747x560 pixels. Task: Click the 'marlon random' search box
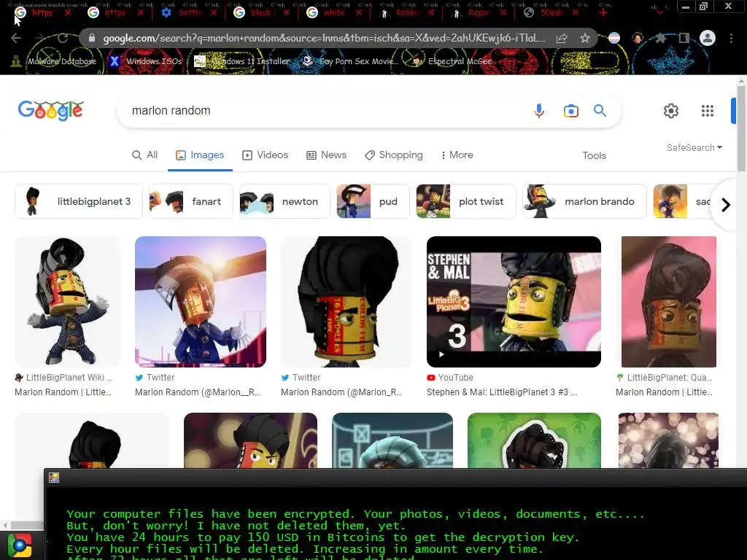coord(324,111)
